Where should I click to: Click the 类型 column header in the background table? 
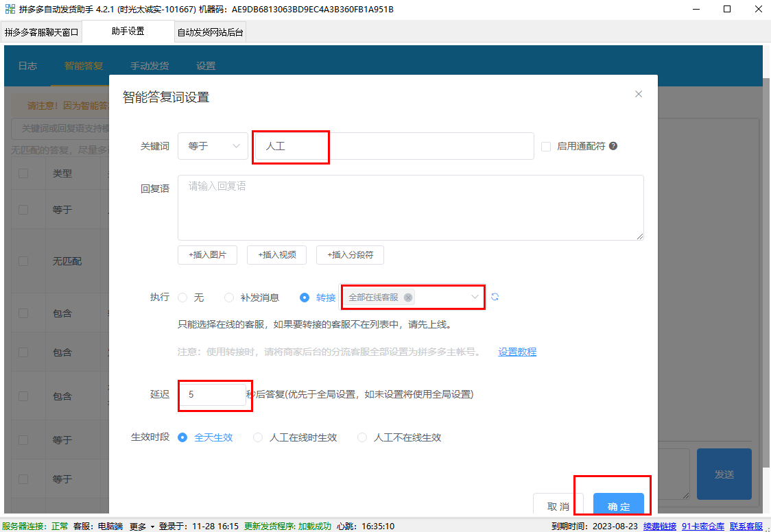tap(62, 173)
